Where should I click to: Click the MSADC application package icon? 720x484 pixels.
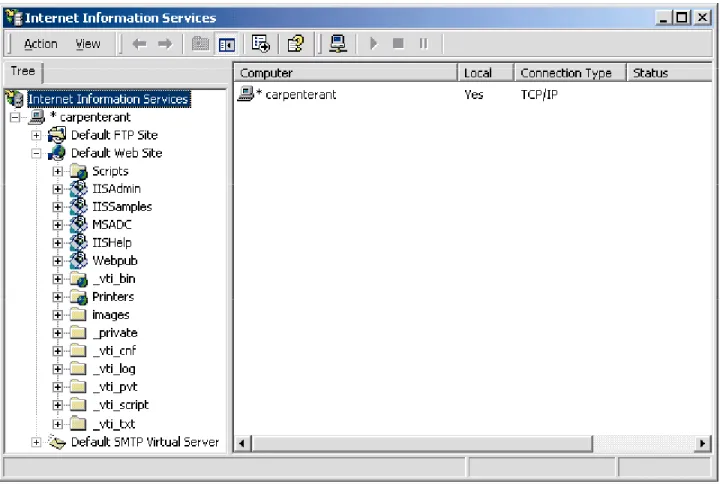(79, 225)
